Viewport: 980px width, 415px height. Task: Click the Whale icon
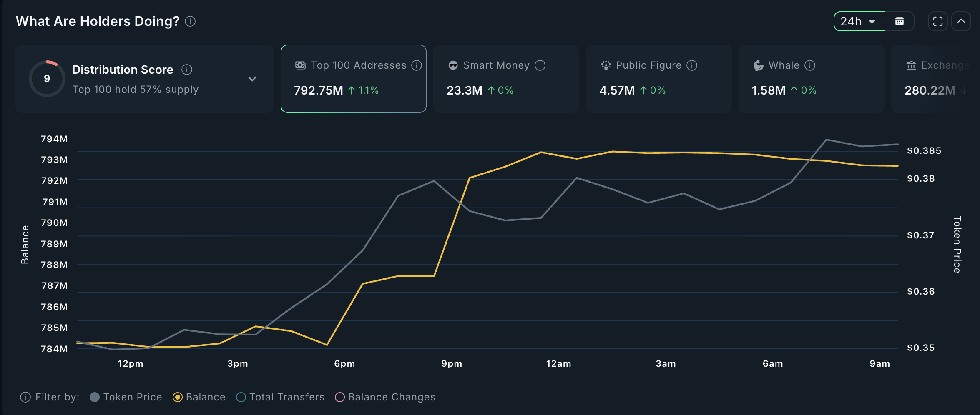[x=757, y=65]
